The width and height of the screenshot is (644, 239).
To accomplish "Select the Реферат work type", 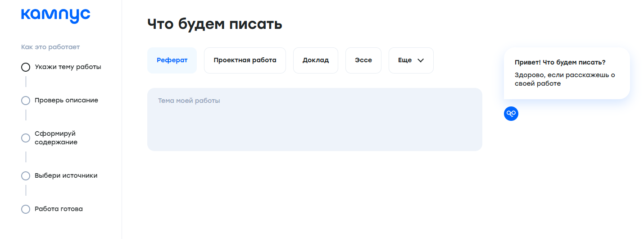I will [x=172, y=60].
